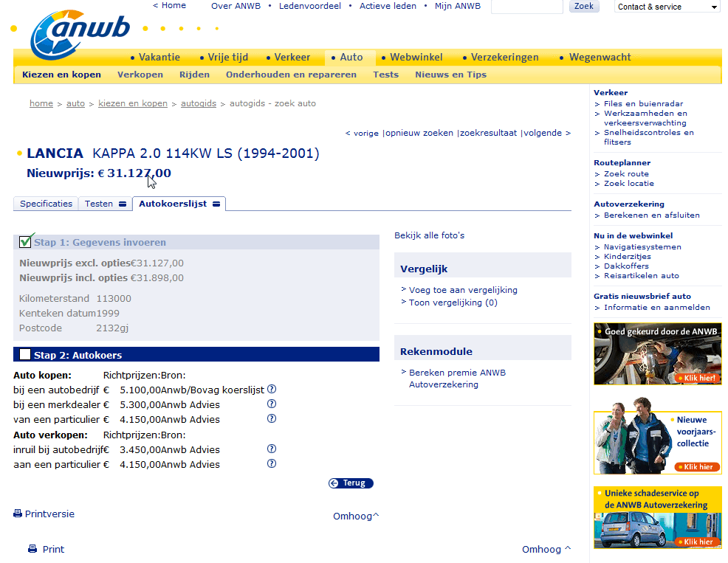Go to '< vorige' result
This screenshot has height=563, width=728.
pos(362,134)
